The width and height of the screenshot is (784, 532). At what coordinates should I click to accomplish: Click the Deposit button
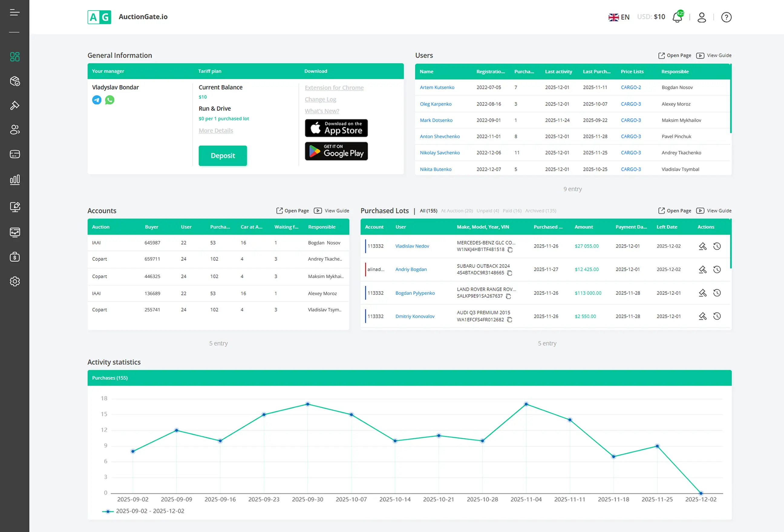[223, 155]
